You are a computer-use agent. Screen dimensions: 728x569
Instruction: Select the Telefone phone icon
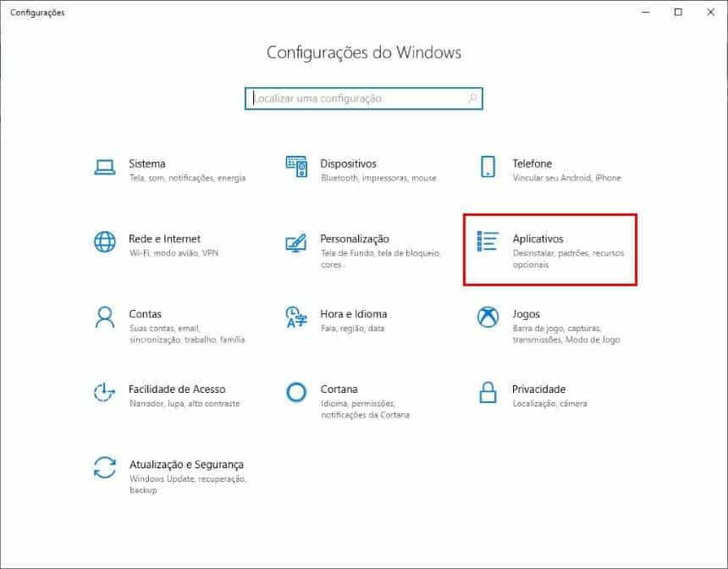488,166
